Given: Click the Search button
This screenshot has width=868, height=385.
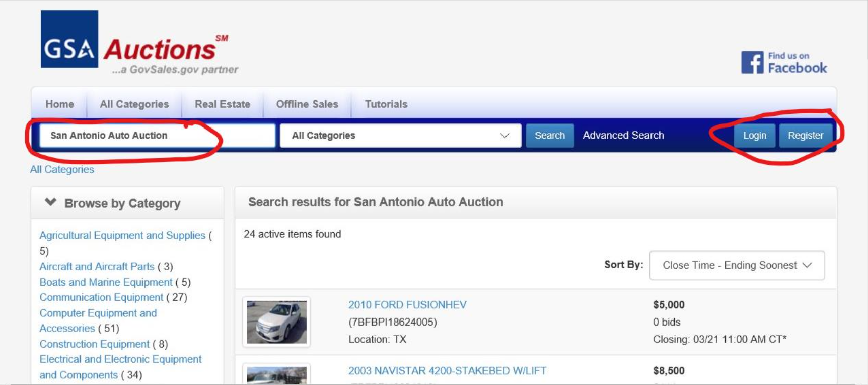Looking at the screenshot, I should click(550, 136).
